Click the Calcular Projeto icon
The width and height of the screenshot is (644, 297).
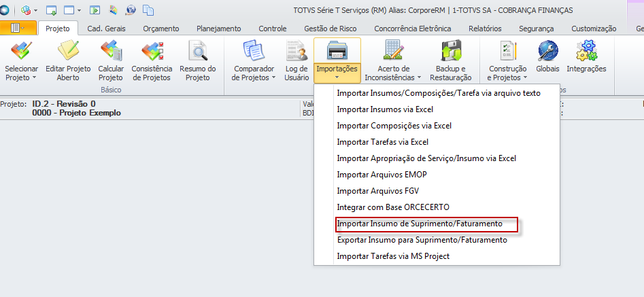coord(111,50)
